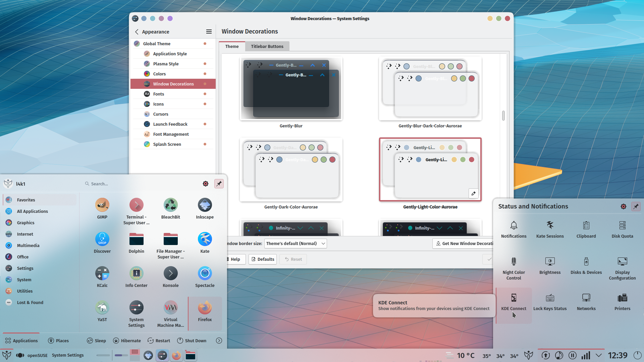Open Terminal - Super User from favorites
The height and width of the screenshot is (362, 644).
pos(136,212)
